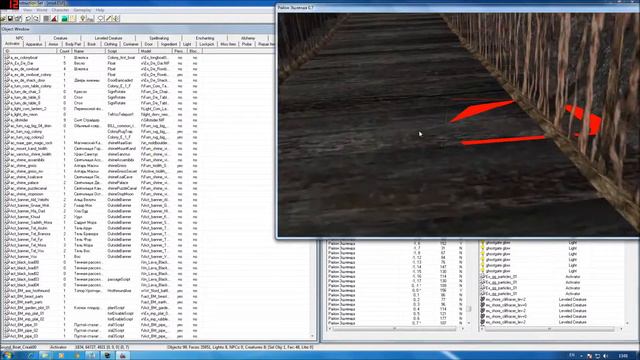The width and height of the screenshot is (640, 360).
Task: Select the a_ex_colonyboat row
Action: tap(102, 58)
